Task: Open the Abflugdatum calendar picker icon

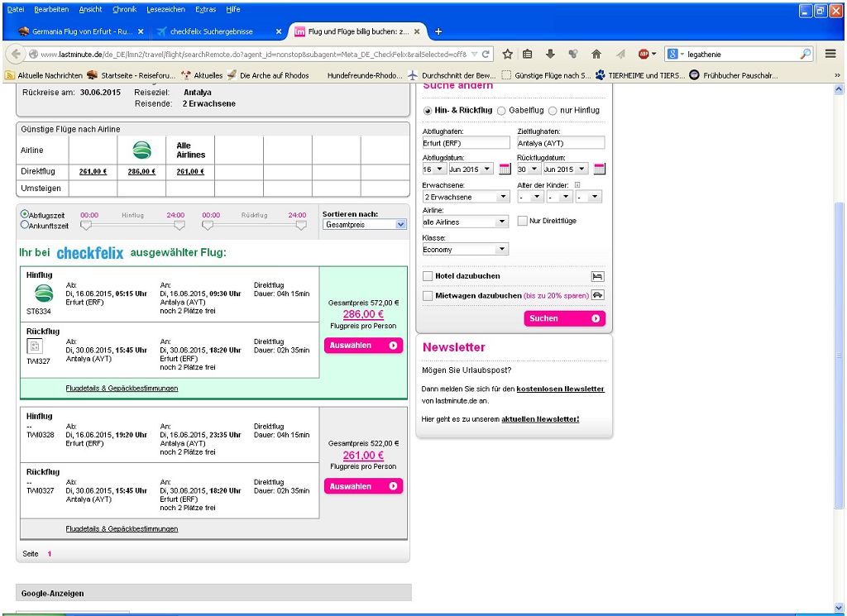Action: pyautogui.click(x=505, y=170)
